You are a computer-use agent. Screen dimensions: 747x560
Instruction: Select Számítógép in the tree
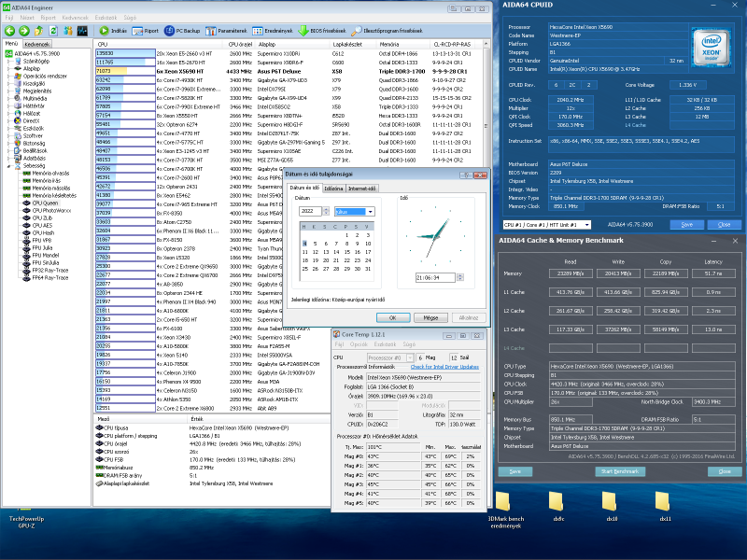click(x=35, y=61)
